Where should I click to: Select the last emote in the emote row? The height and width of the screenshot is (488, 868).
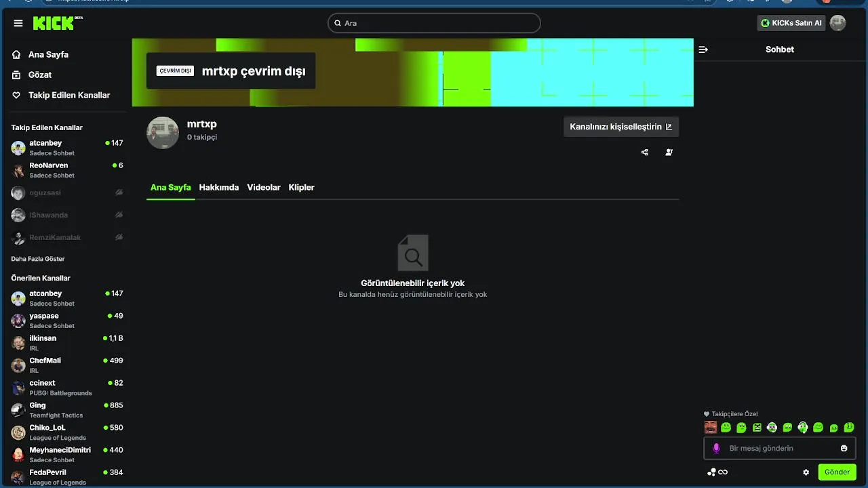pyautogui.click(x=849, y=428)
